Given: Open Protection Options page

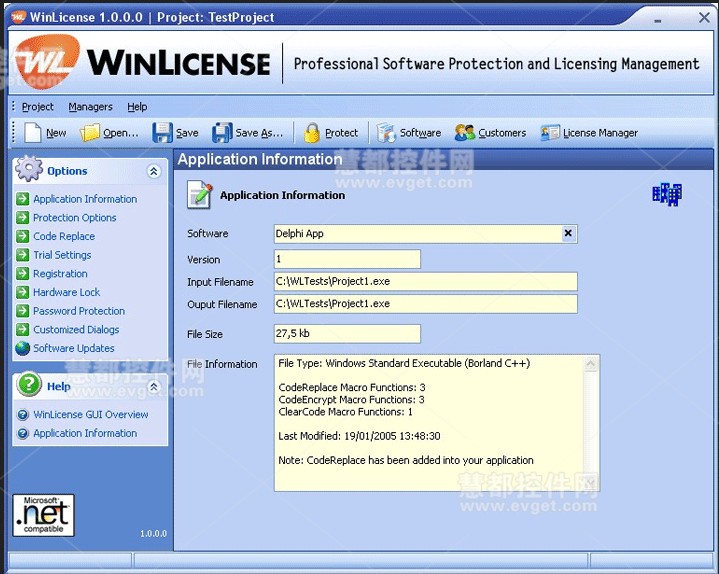Looking at the screenshot, I should pyautogui.click(x=75, y=218).
